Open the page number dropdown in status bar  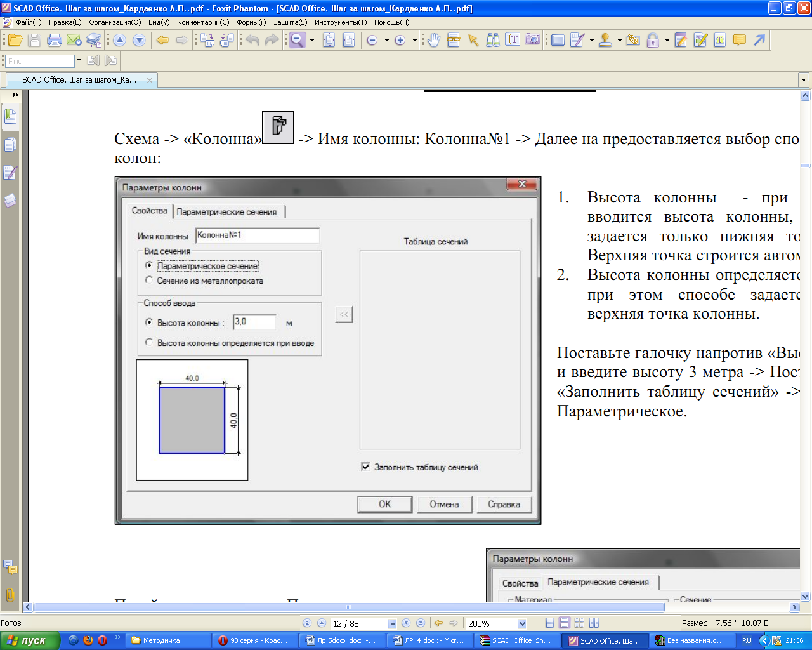pyautogui.click(x=392, y=623)
